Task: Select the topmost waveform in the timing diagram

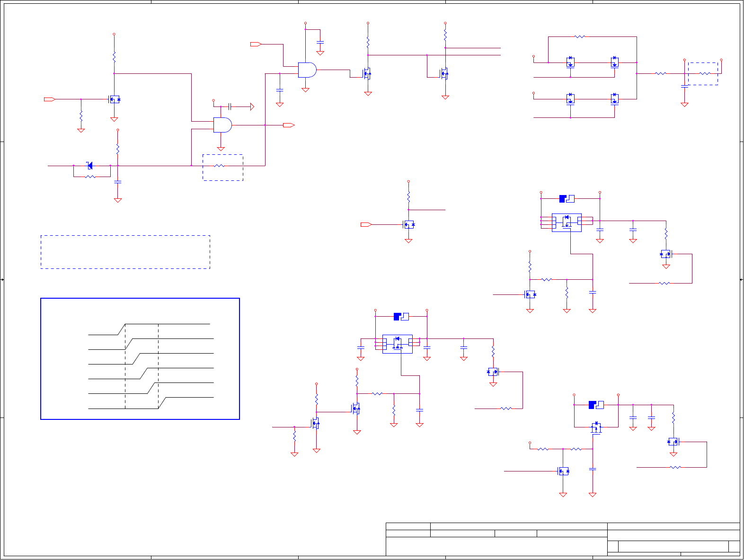Action: 149,329
